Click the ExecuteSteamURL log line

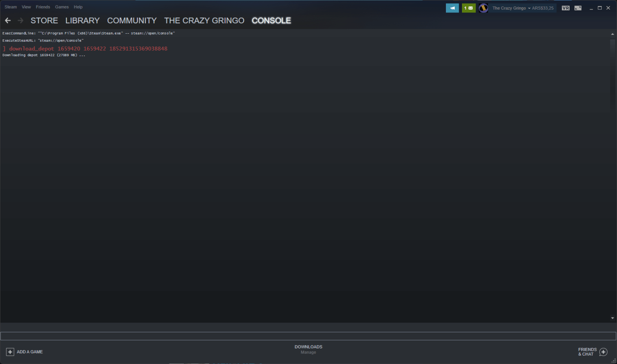point(43,41)
